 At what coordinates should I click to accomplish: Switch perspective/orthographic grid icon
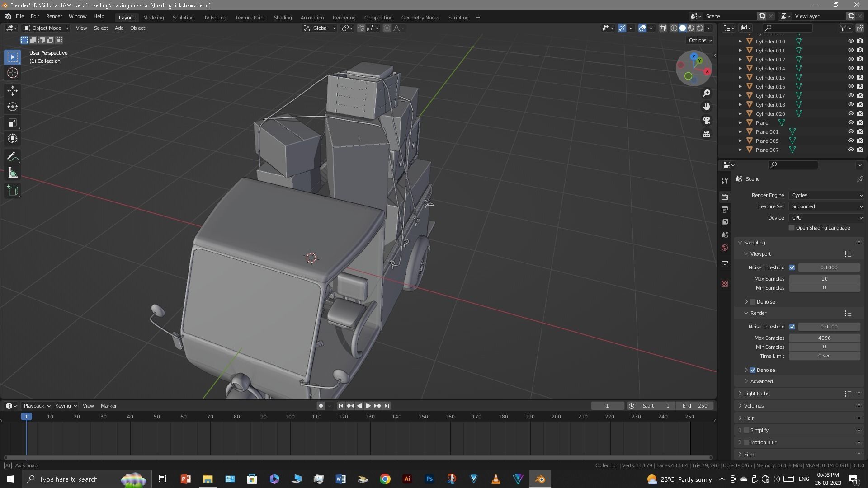point(707,134)
